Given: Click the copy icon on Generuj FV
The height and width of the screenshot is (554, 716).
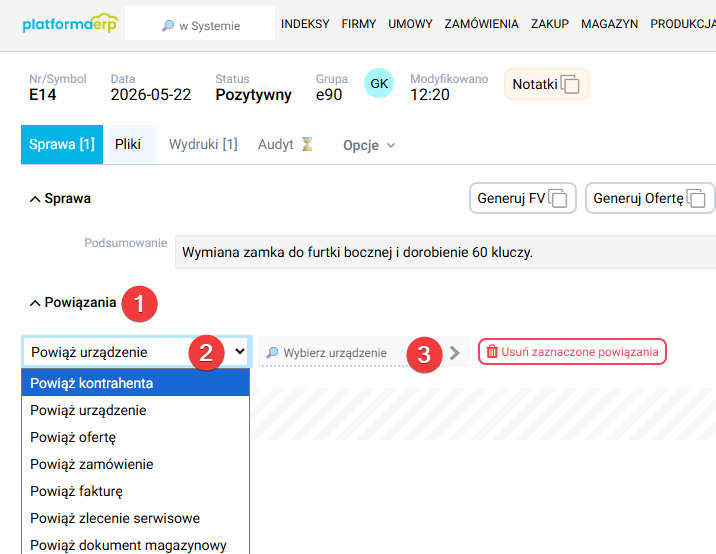Looking at the screenshot, I should pyautogui.click(x=558, y=198).
